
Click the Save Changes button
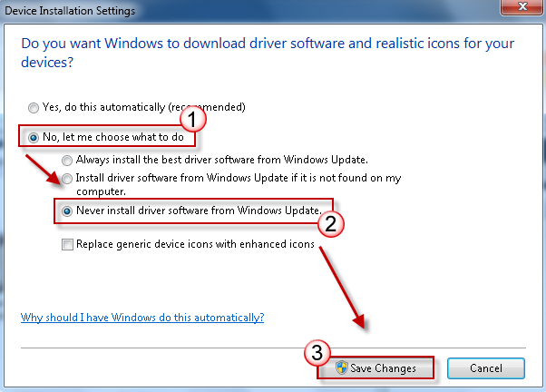[375, 368]
